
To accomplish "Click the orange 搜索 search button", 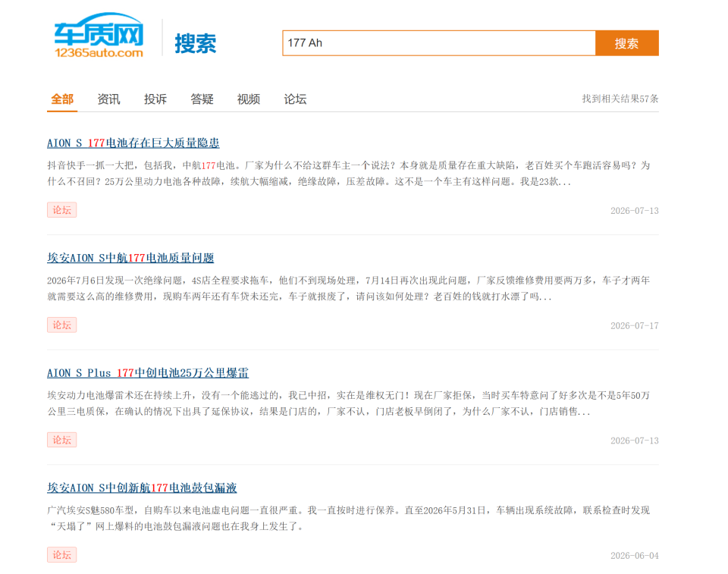I will coord(627,43).
